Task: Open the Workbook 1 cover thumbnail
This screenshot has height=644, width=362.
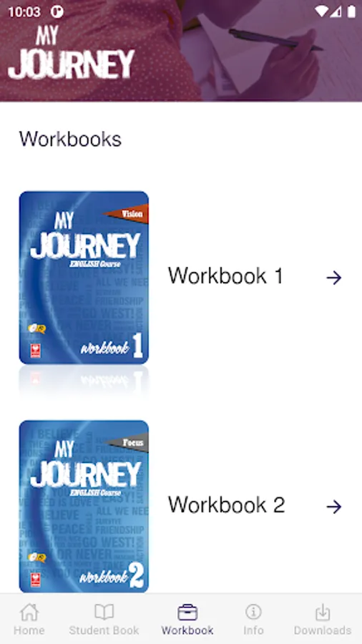Action: (84, 278)
